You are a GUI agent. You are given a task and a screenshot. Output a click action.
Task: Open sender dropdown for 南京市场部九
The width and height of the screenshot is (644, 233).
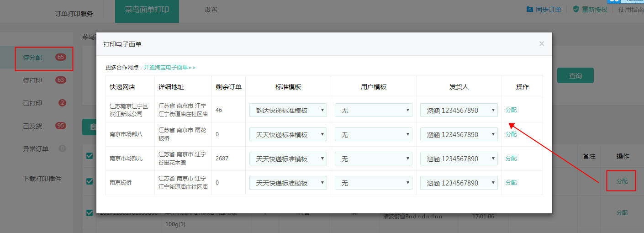tap(459, 159)
